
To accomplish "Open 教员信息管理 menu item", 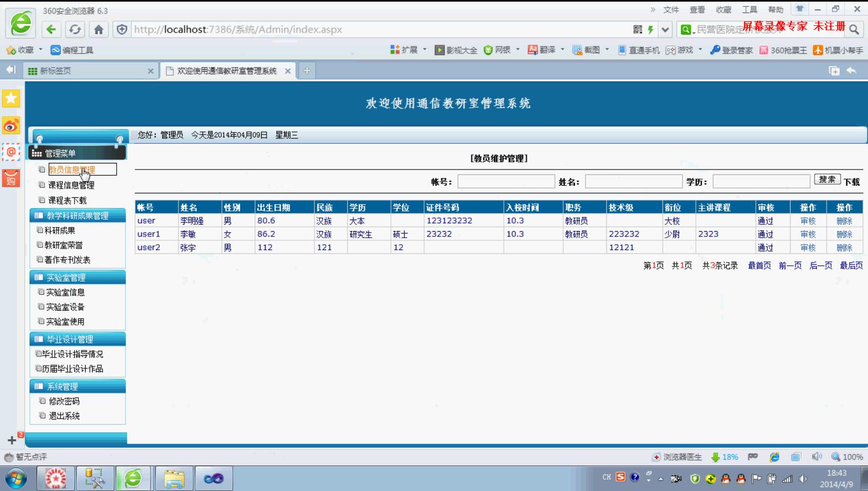I will click(72, 170).
